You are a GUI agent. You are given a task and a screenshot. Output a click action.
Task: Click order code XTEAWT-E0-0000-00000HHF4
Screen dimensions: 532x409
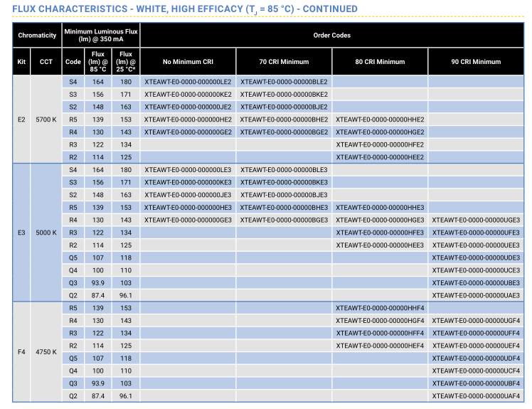click(380, 308)
